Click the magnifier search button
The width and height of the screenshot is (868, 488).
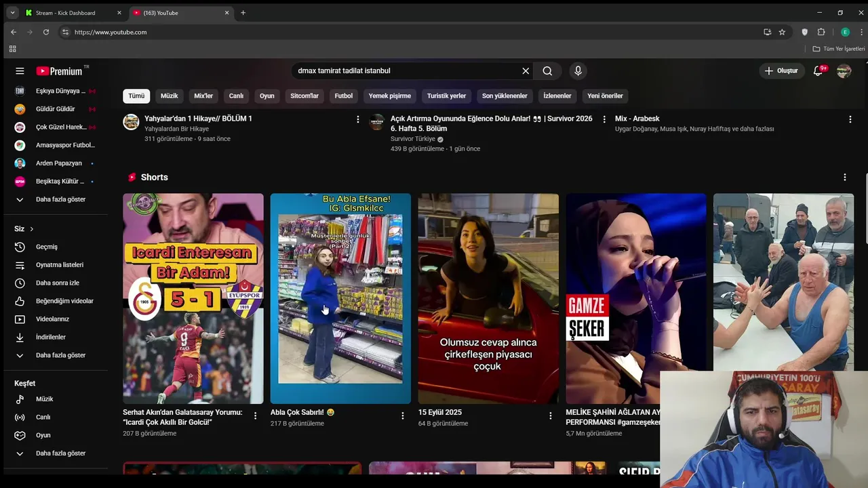click(547, 70)
